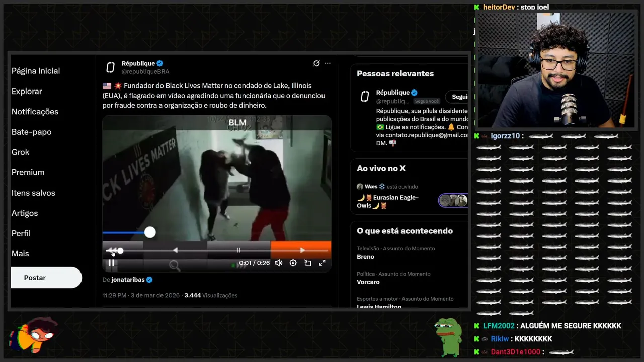The image size is (644, 362).
Task: Open Notificações from the sidebar
Action: (35, 112)
